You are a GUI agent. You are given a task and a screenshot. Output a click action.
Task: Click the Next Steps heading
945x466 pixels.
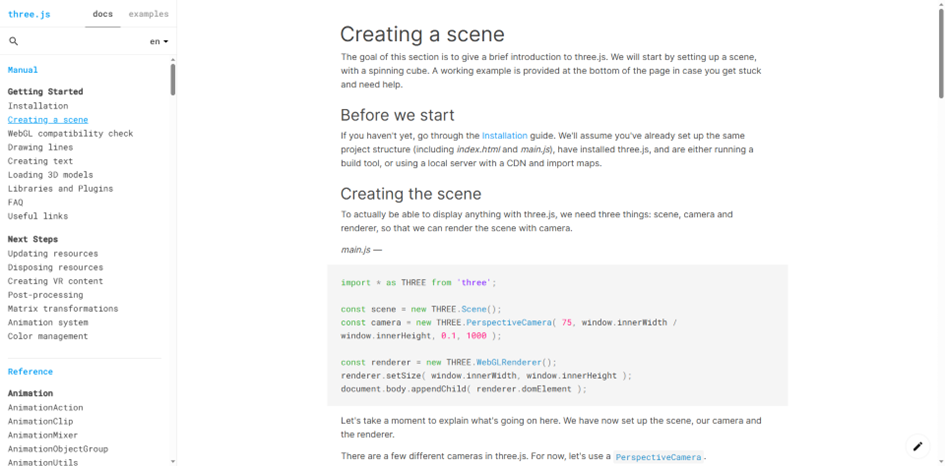33,239
